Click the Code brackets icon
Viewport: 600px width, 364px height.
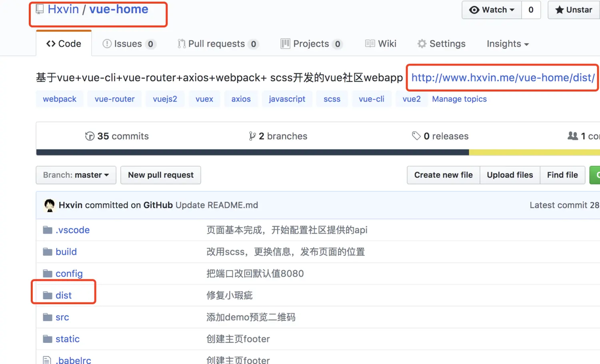[x=51, y=44]
